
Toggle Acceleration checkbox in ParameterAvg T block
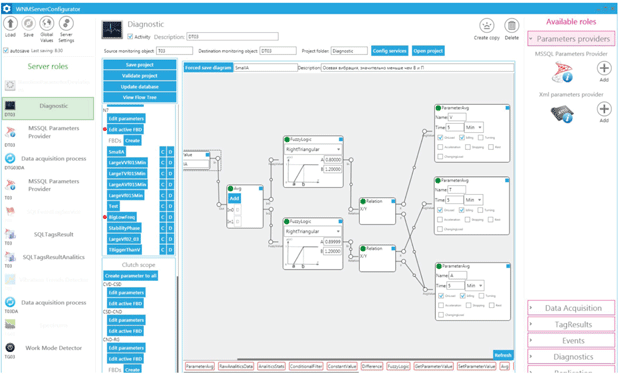point(440,220)
